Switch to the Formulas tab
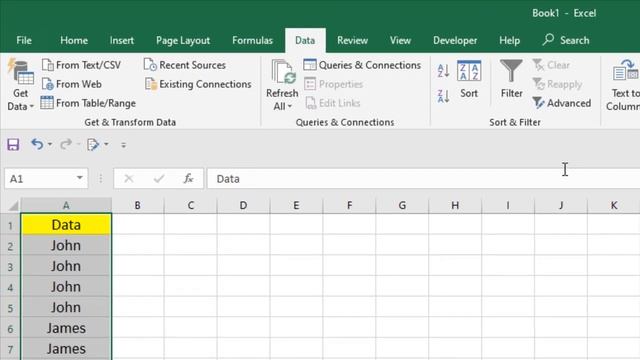Viewport: 640px width, 360px height. [x=252, y=40]
